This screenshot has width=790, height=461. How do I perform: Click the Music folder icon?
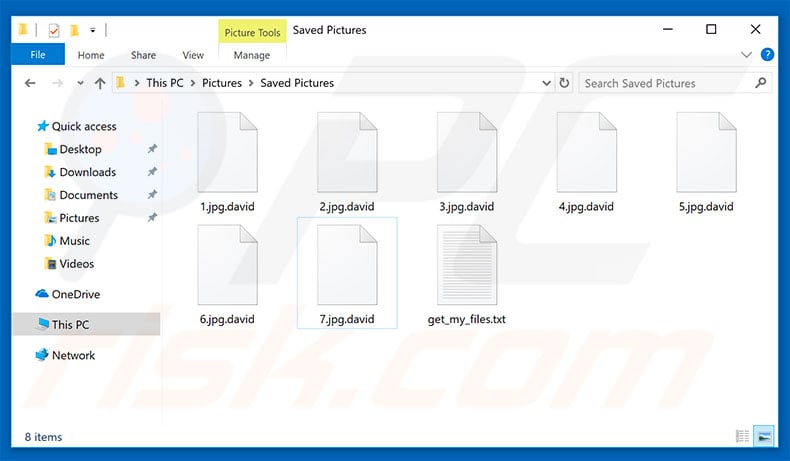[x=50, y=240]
